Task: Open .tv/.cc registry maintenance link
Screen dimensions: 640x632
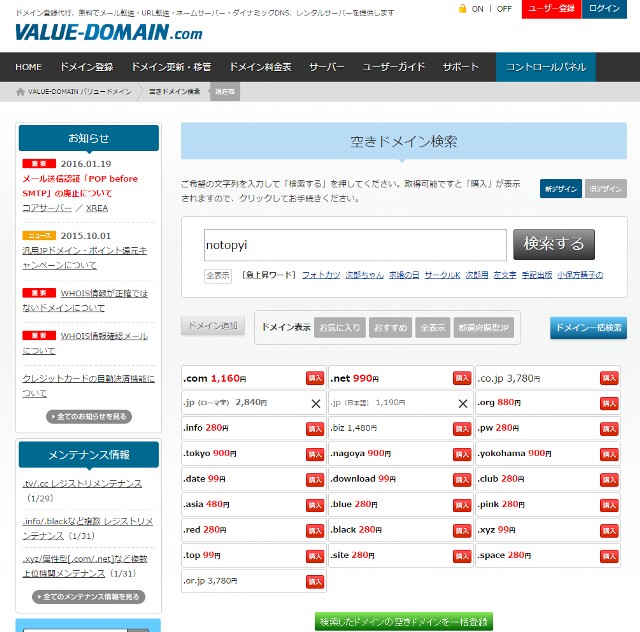Action: pyautogui.click(x=82, y=484)
